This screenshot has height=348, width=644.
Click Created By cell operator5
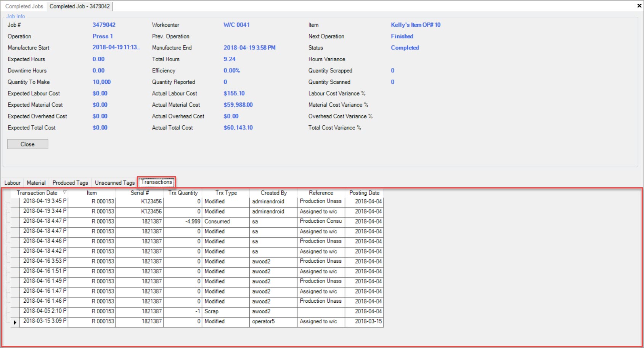pyautogui.click(x=273, y=321)
